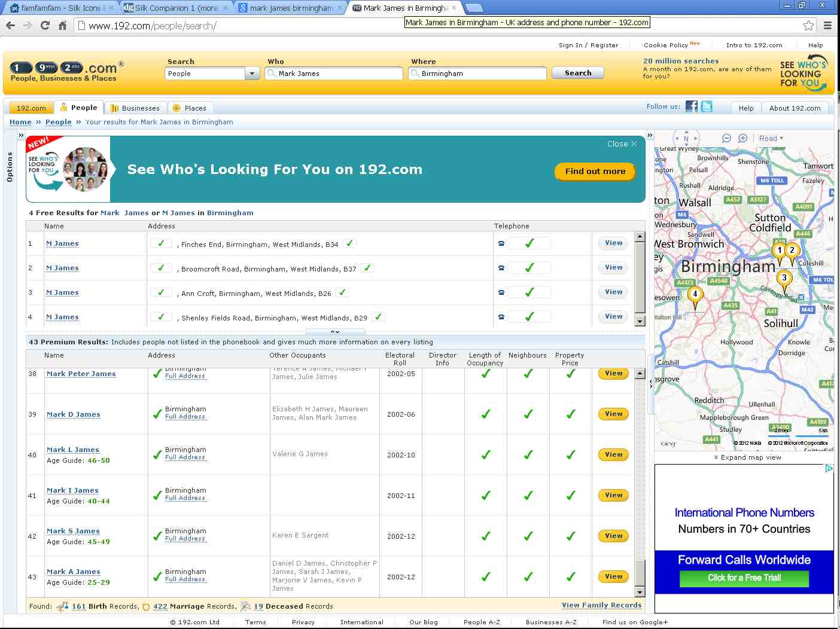Switch to Businesses tab

(135, 108)
